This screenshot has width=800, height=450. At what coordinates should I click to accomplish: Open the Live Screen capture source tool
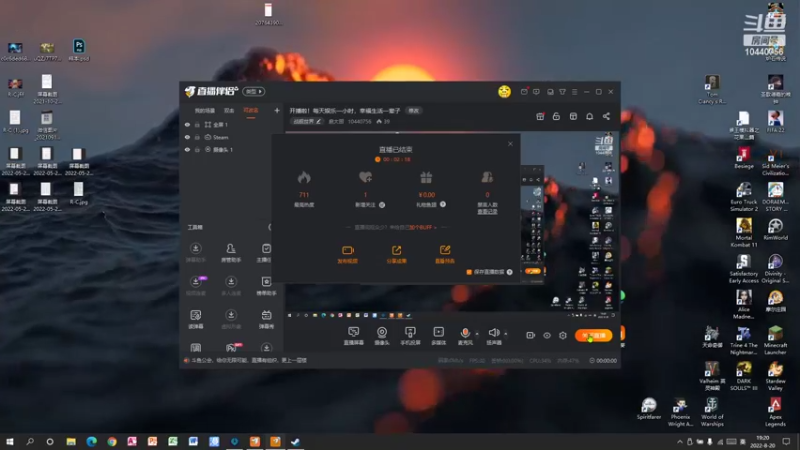click(354, 336)
